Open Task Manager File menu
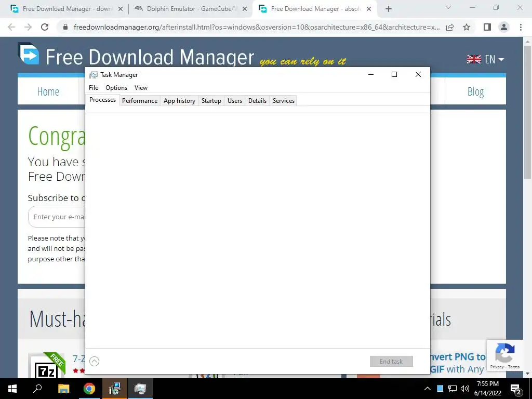This screenshot has width=532, height=399. (94, 87)
